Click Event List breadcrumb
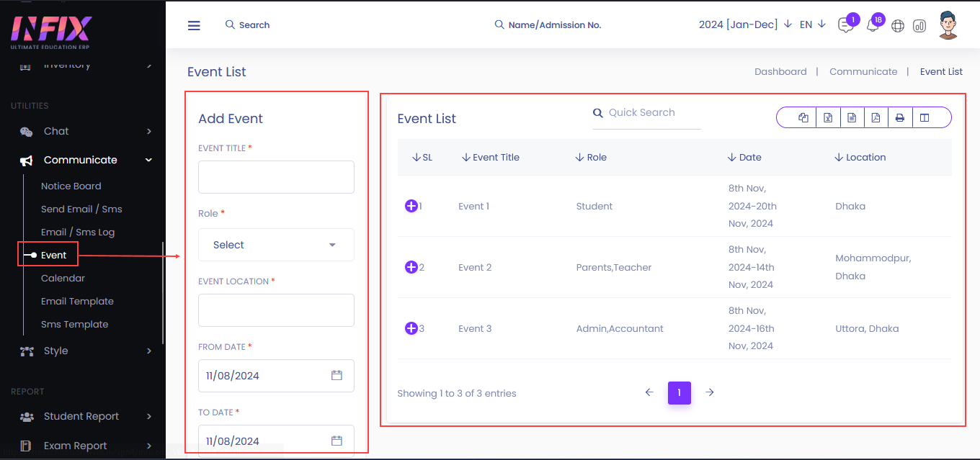The width and height of the screenshot is (980, 460). pos(941,71)
